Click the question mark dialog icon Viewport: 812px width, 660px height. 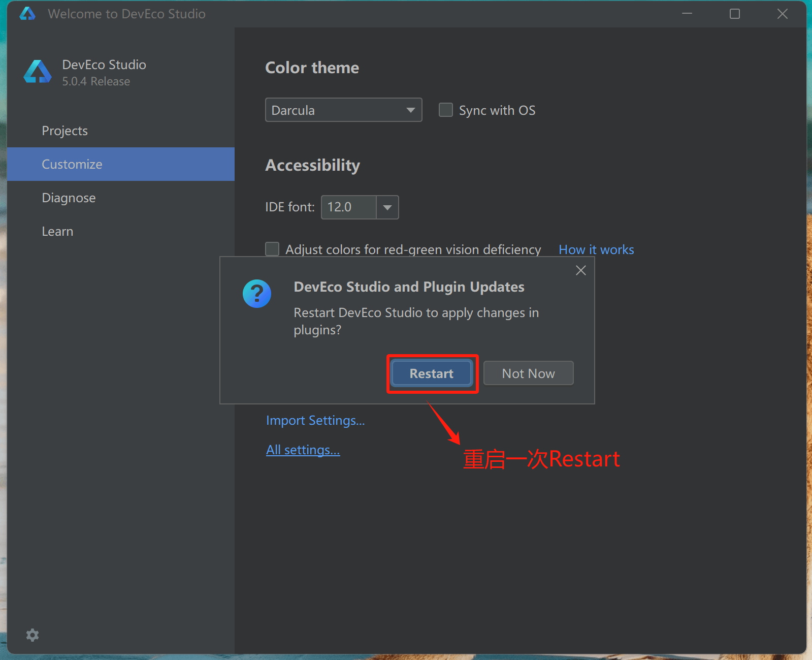[257, 294]
